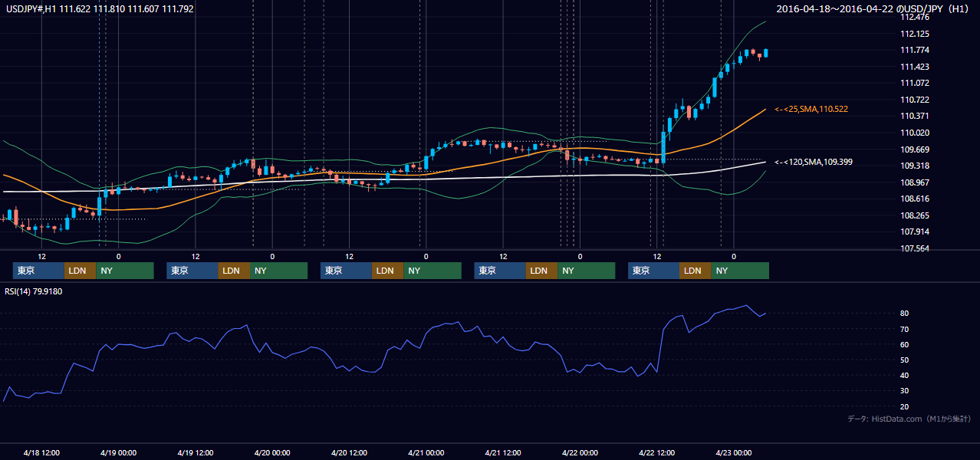Screen dimensions: 980x460
Task: Click the 4/20 00:00 time label
Action: (272, 452)
